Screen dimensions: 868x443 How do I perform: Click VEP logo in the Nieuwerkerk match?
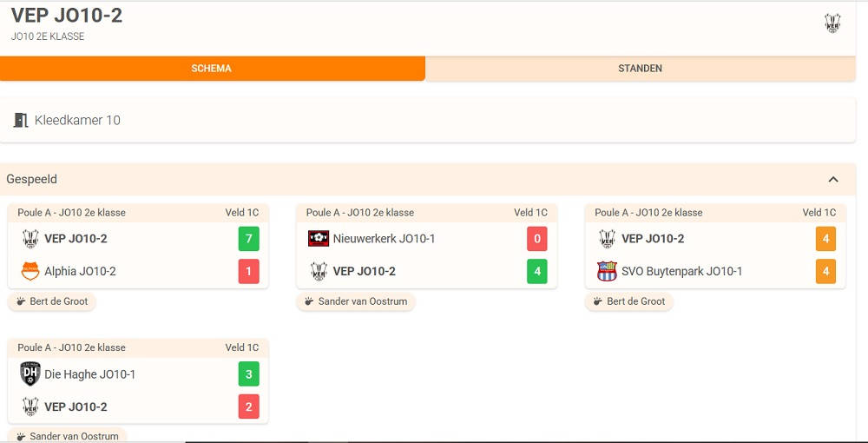tap(319, 271)
